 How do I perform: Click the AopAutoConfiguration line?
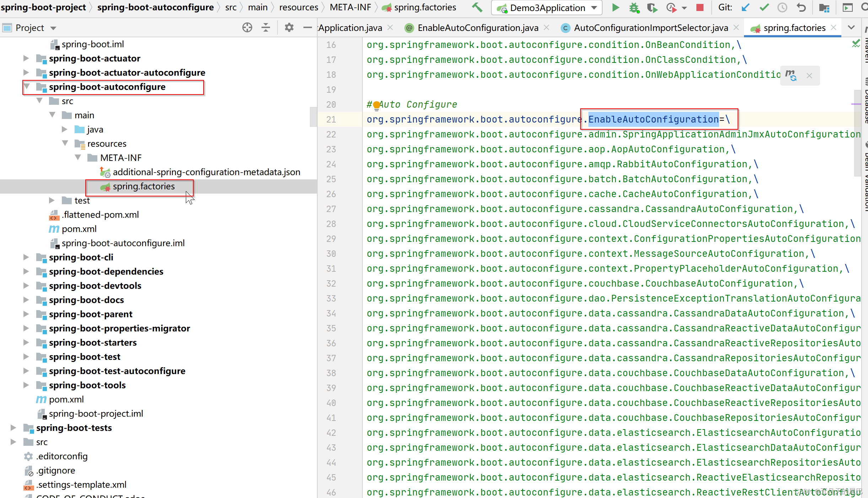pyautogui.click(x=551, y=149)
